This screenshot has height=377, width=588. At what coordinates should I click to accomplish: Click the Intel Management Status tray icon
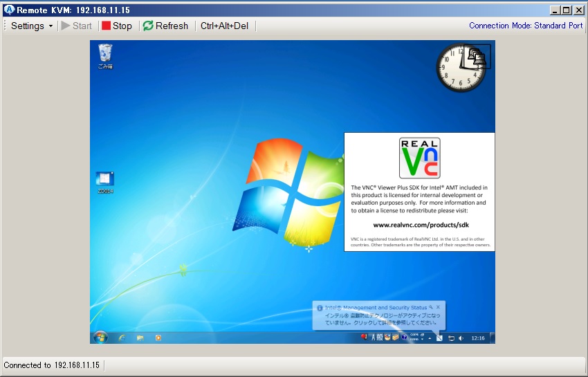(439, 338)
